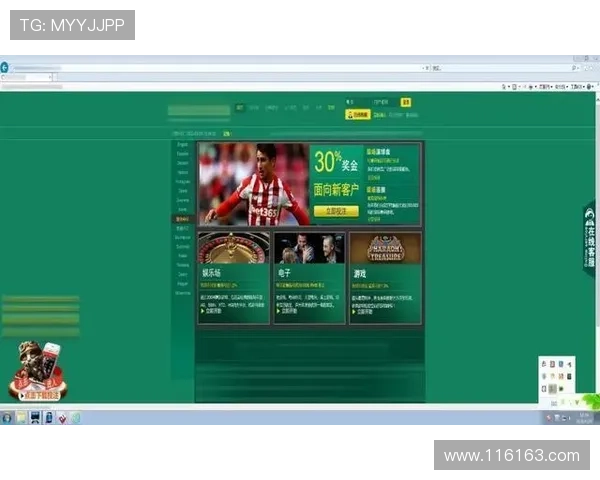The image size is (600, 480).
Task: Click the mobile app download promo icon
Action: 37,370
